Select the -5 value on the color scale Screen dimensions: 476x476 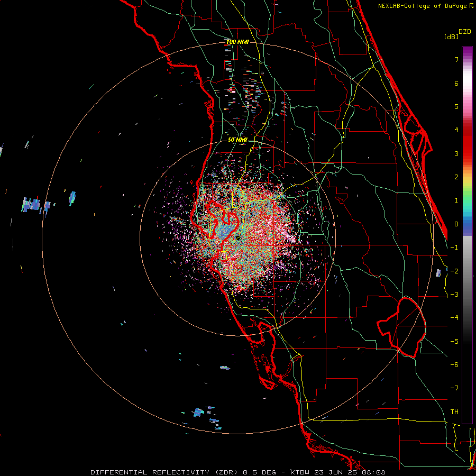[x=454, y=342]
